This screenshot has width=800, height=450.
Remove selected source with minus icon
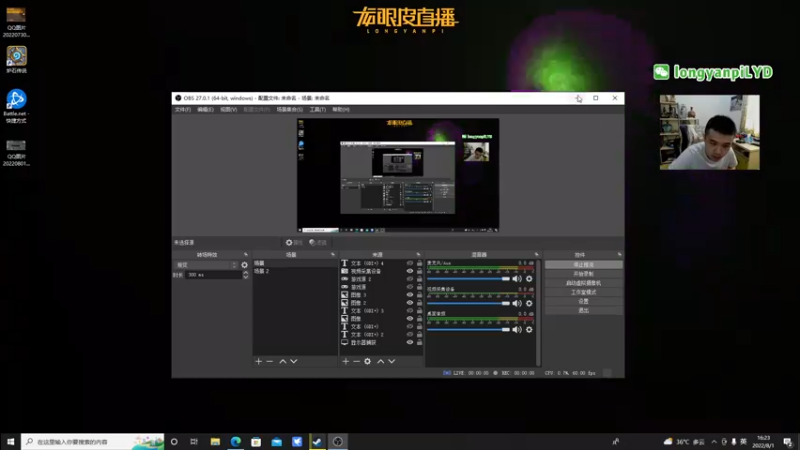coord(357,361)
